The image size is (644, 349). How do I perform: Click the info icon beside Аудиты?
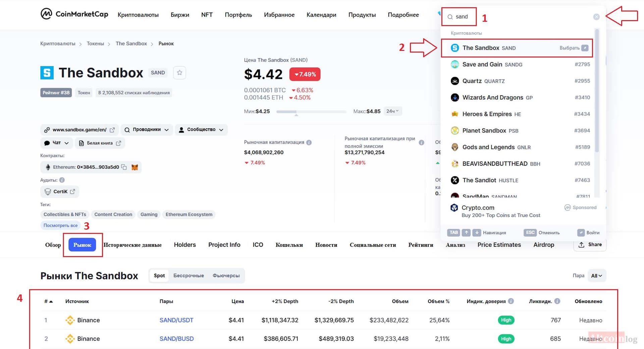coord(62,180)
